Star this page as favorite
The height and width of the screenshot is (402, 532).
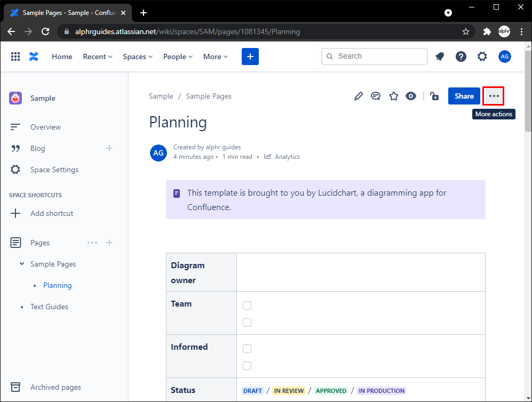[x=394, y=97]
